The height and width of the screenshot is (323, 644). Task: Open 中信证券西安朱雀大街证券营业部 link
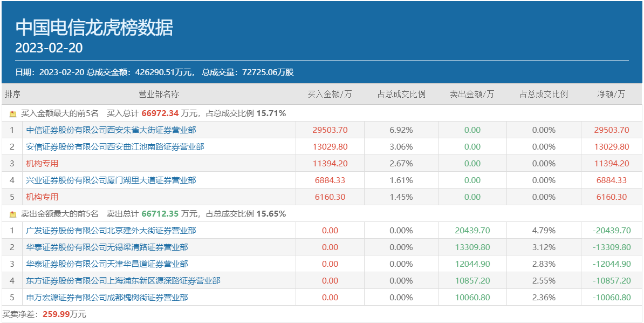coord(111,130)
